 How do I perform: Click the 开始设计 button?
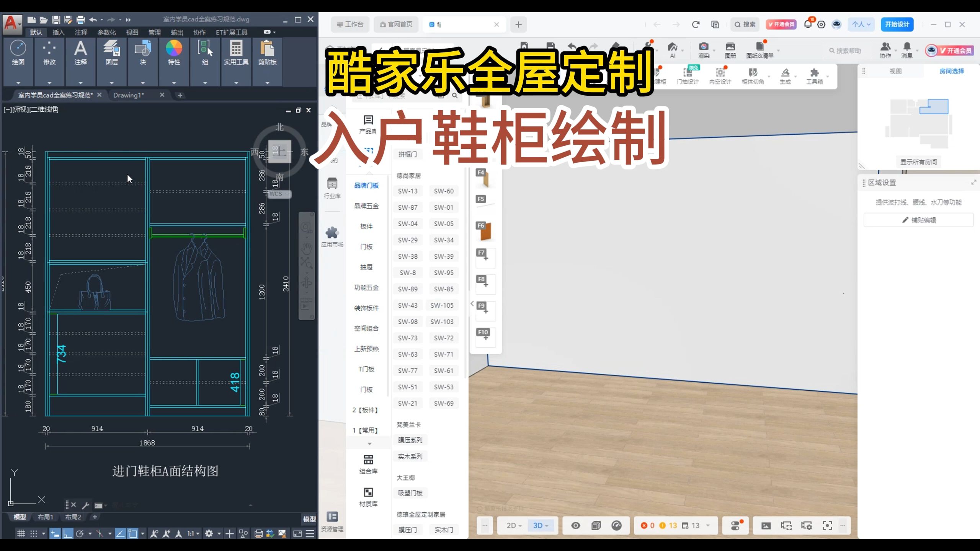click(x=897, y=24)
